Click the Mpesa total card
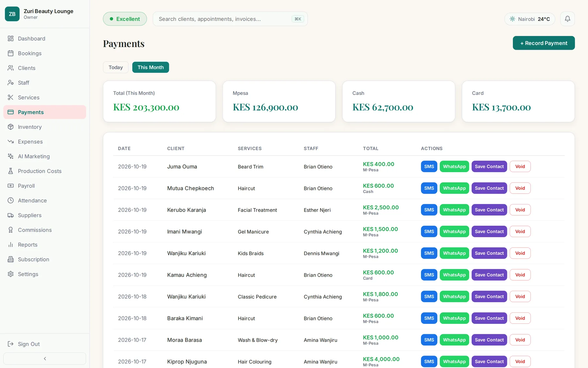This screenshot has height=368, width=588. [x=279, y=101]
